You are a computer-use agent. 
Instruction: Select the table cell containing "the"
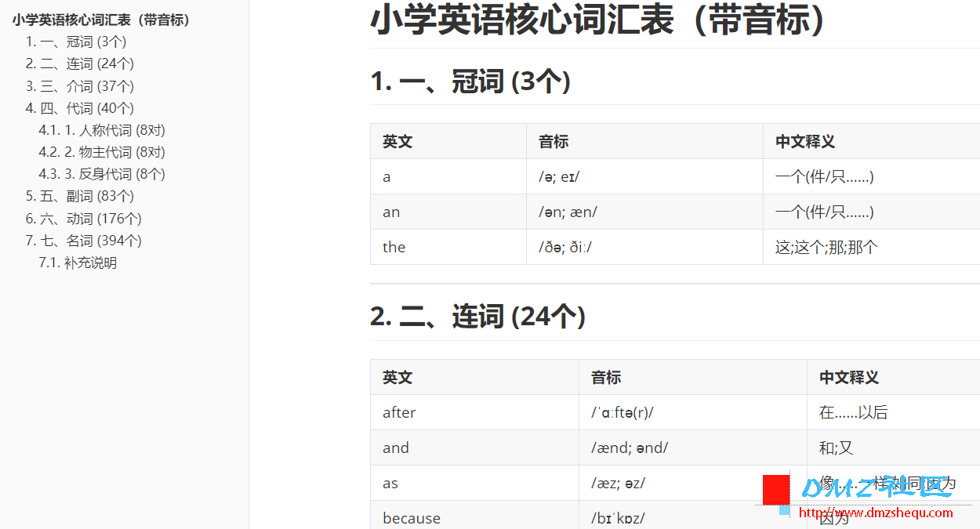click(x=394, y=248)
